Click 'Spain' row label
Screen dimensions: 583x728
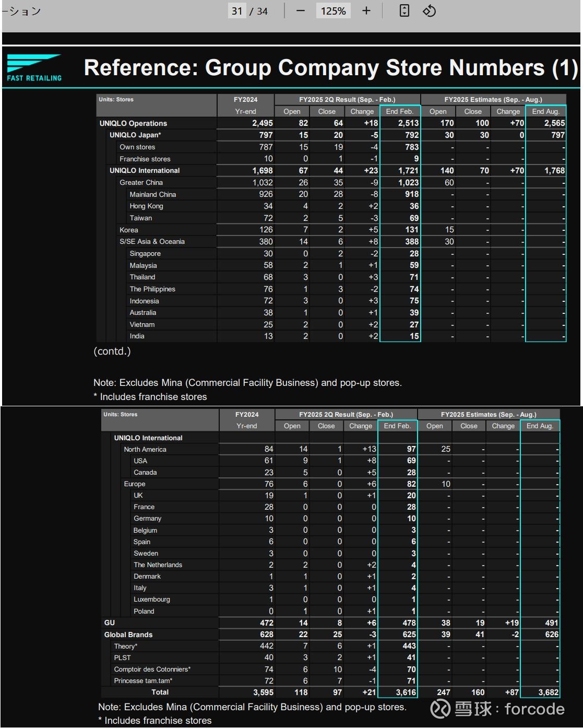pos(142,542)
